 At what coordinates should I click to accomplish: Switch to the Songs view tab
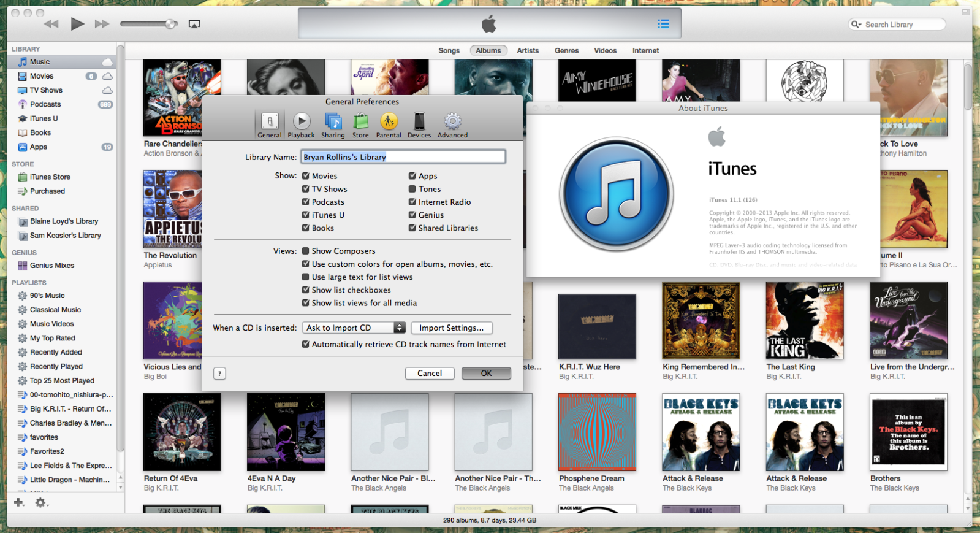(x=449, y=51)
